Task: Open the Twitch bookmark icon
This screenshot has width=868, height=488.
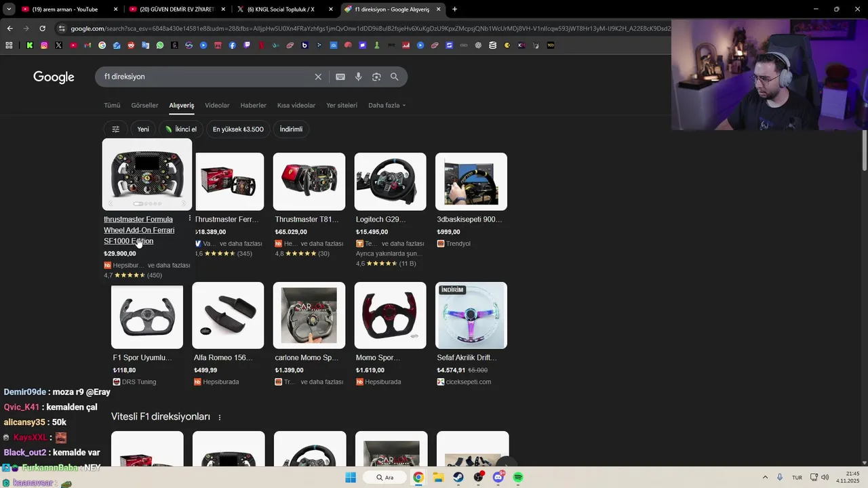Action: 247,45
